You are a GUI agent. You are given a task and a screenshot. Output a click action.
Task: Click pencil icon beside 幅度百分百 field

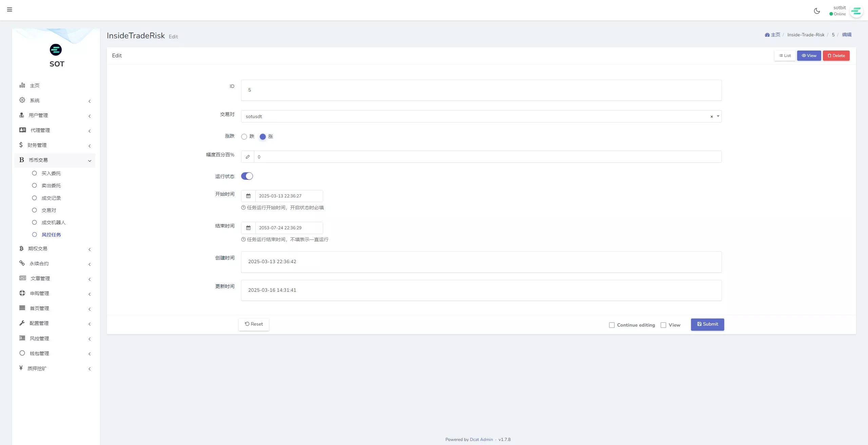[x=248, y=157]
